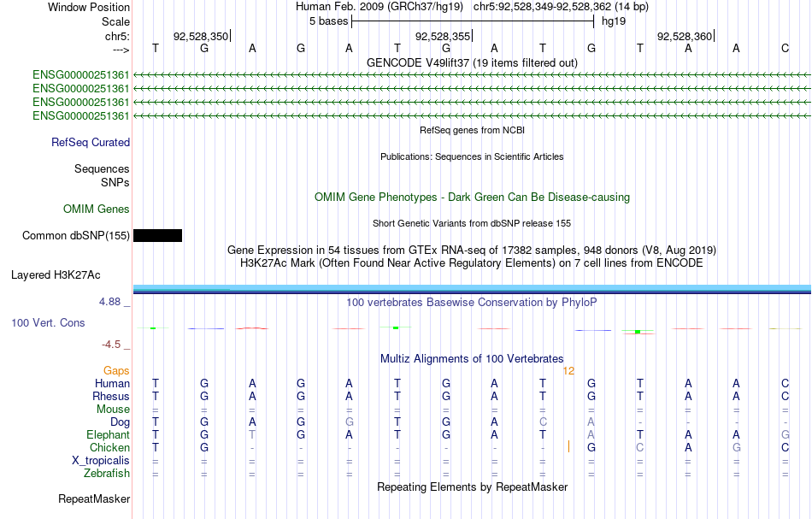
Task: Click the 4.88 upper conservation scale value
Action: [x=109, y=302]
